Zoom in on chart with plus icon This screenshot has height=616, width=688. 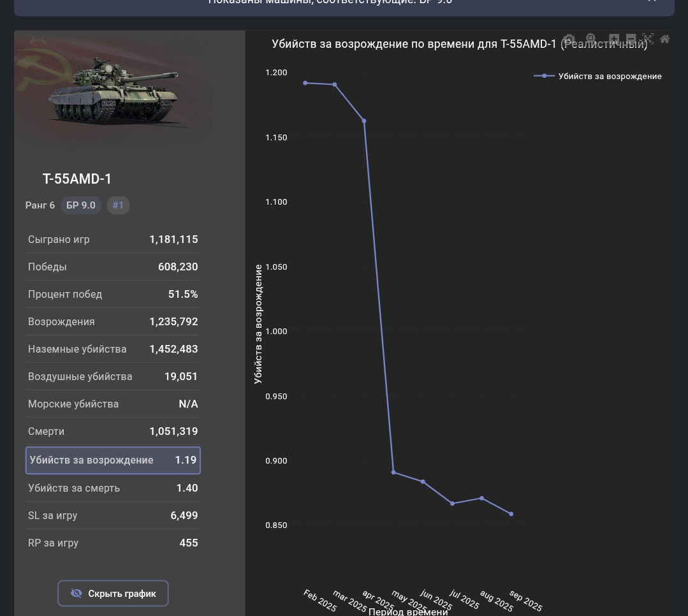(613, 40)
